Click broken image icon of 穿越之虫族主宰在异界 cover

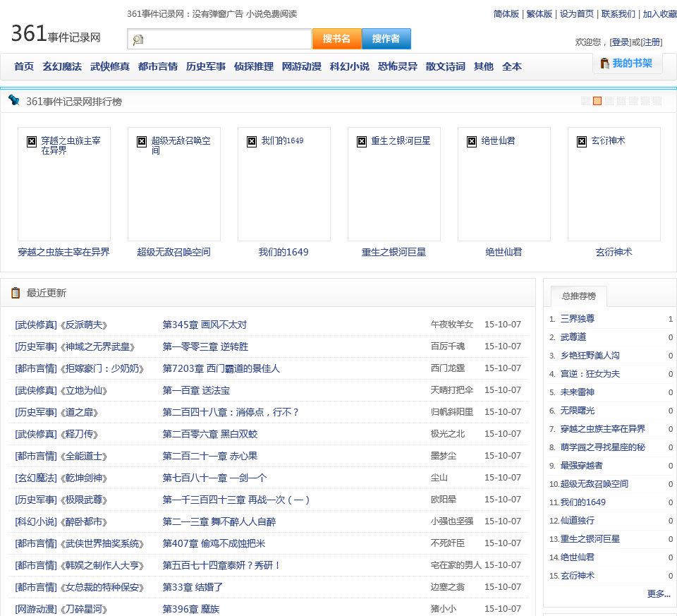pyautogui.click(x=32, y=141)
